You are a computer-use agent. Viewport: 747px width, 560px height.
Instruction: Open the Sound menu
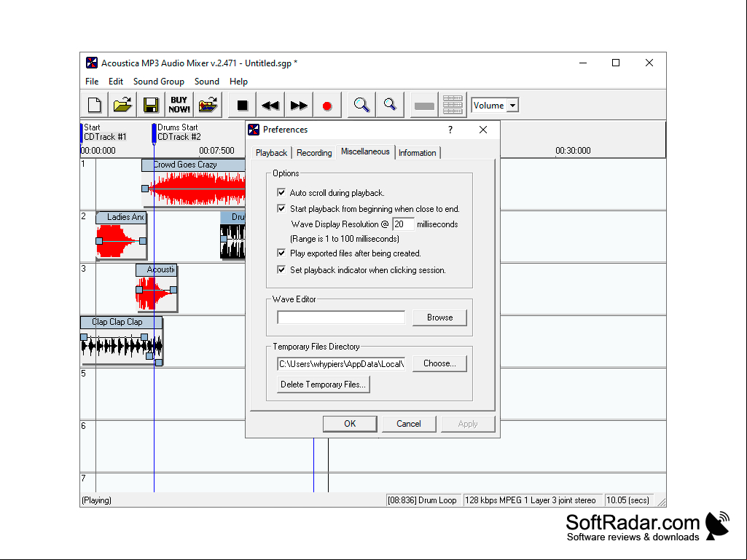207,82
